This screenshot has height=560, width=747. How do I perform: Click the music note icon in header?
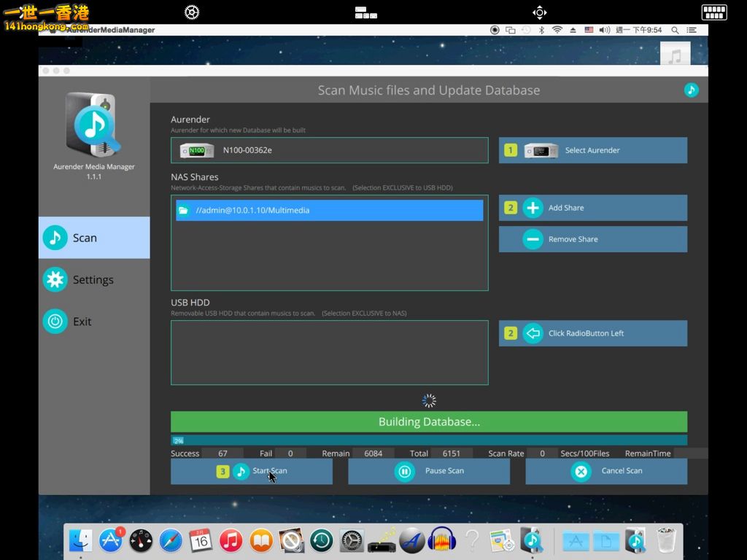691,90
